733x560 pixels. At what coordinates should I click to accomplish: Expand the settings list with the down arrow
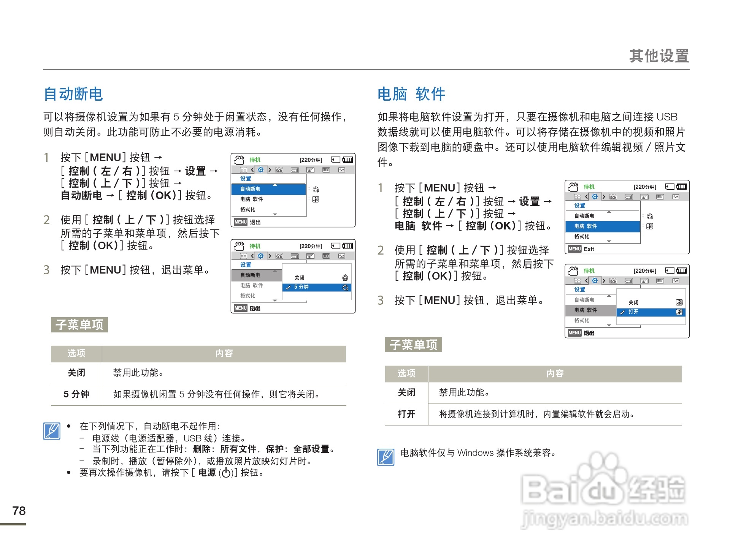point(275,214)
